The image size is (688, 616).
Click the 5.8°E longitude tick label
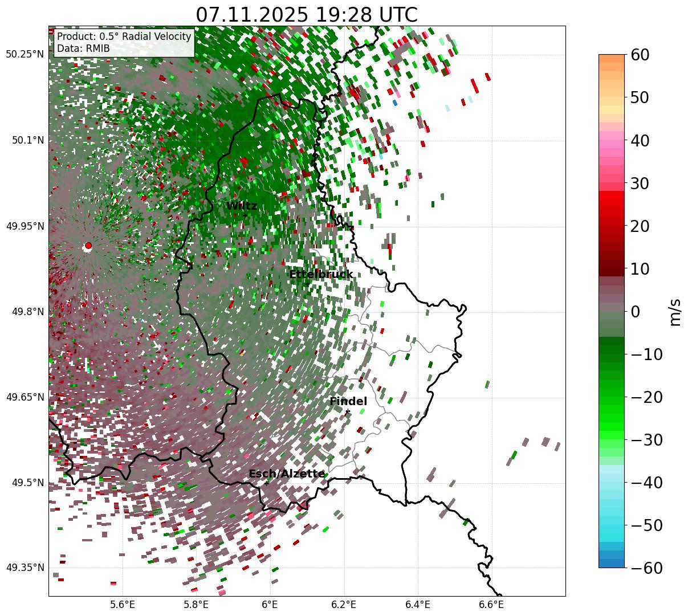click(x=196, y=605)
